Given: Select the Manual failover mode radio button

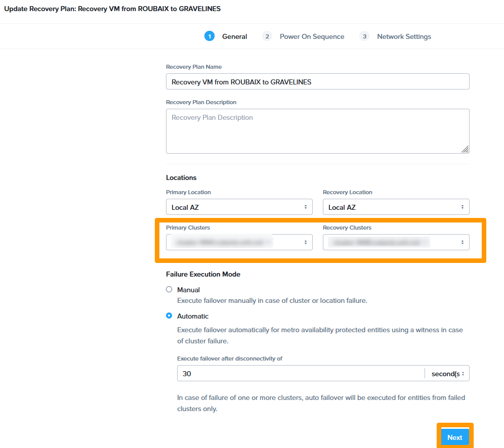Looking at the screenshot, I should tap(169, 289).
